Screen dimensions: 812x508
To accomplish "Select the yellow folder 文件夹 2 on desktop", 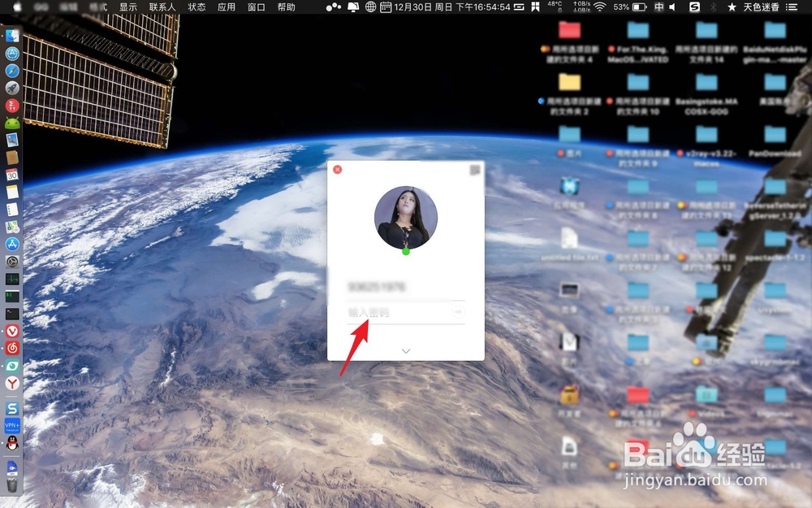I will click(570, 82).
